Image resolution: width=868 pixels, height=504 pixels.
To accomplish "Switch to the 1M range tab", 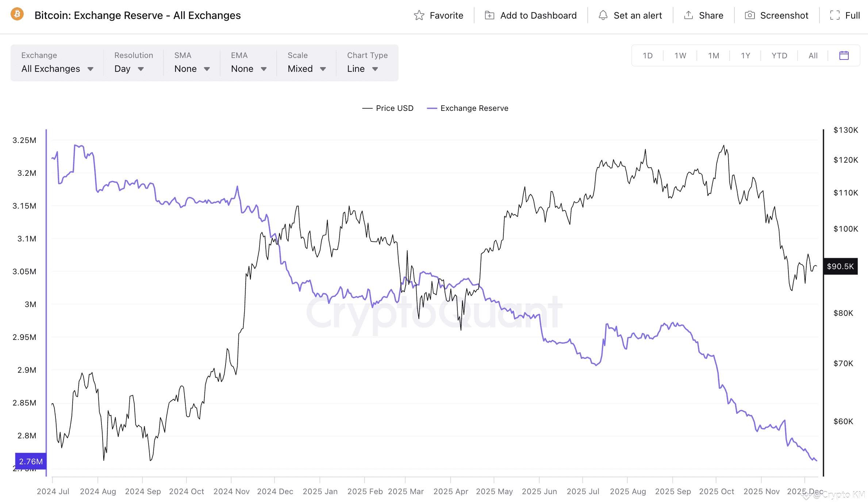I will point(714,55).
